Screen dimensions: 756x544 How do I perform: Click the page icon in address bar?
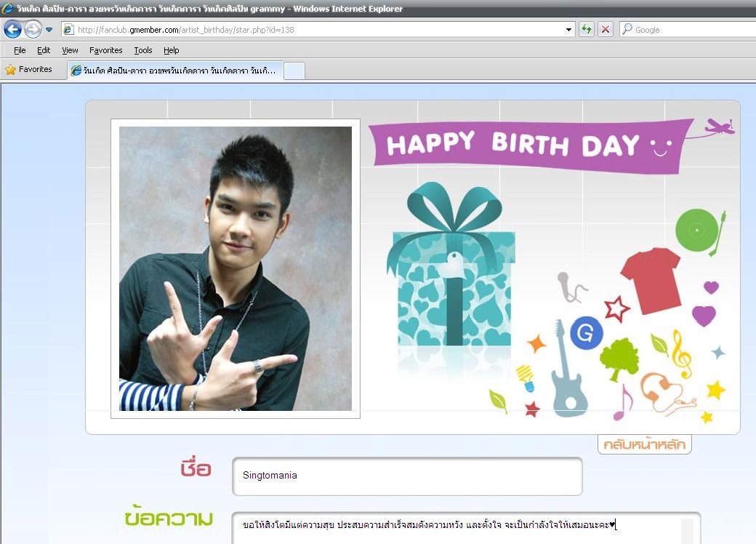click(68, 29)
